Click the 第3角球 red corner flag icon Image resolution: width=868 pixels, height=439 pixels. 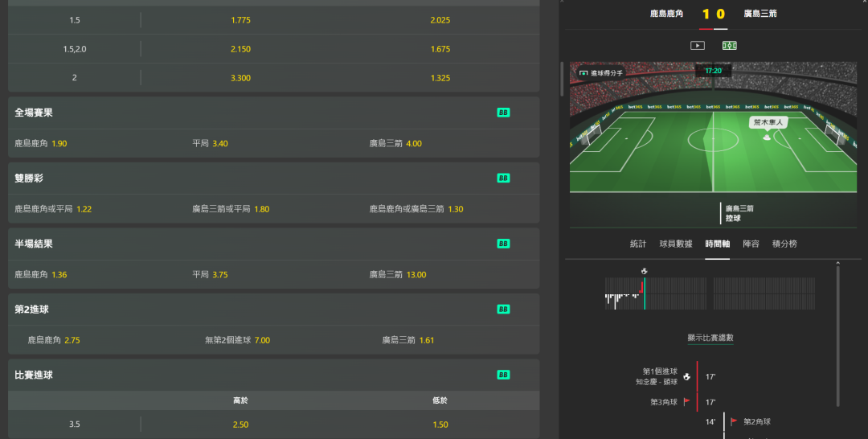pyautogui.click(x=686, y=402)
